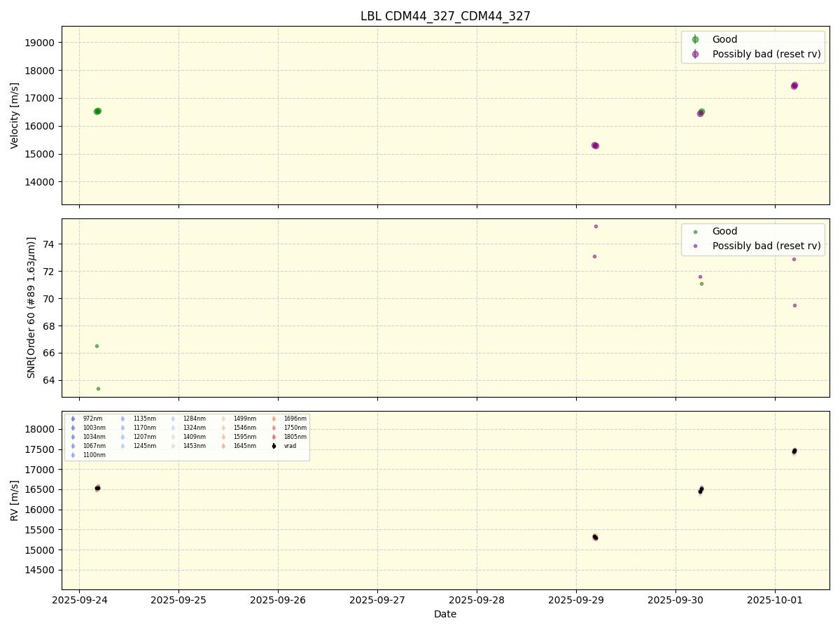Select the black RV point near 2025-09-29
The height and width of the screenshot is (630, 840).
(595, 537)
